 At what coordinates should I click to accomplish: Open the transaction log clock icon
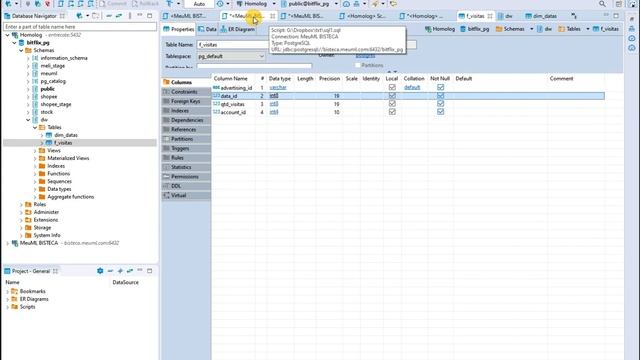coord(220,4)
